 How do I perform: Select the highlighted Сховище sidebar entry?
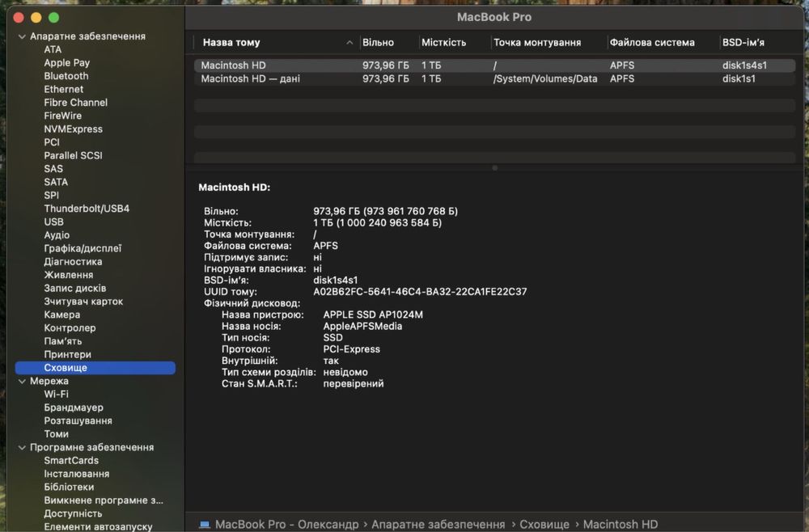[95, 368]
